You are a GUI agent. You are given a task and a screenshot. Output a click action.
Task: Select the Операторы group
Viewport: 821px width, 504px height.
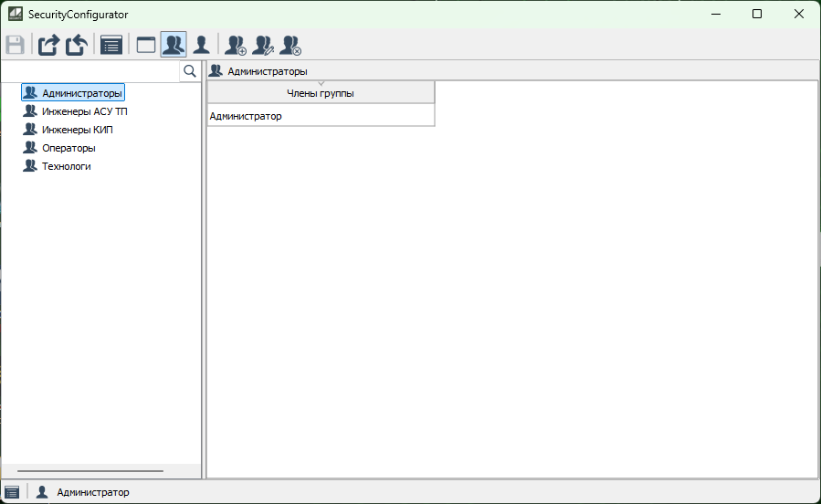[x=68, y=148]
